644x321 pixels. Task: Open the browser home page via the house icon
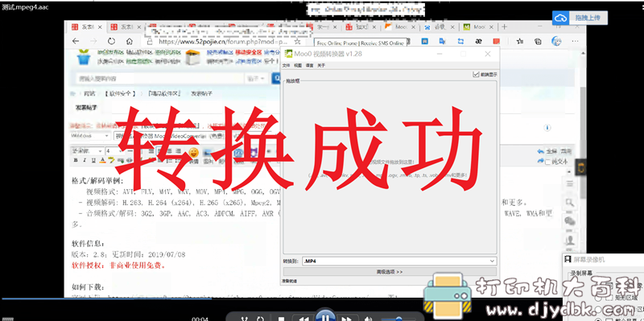click(130, 42)
